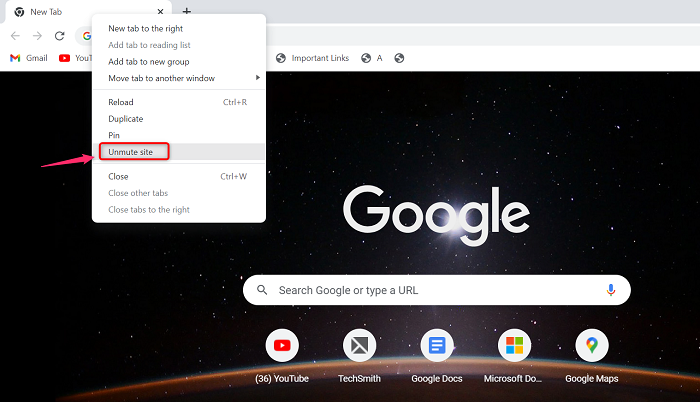This screenshot has width=700, height=402.
Task: Open the Important Links bookmark
Action: tap(312, 58)
